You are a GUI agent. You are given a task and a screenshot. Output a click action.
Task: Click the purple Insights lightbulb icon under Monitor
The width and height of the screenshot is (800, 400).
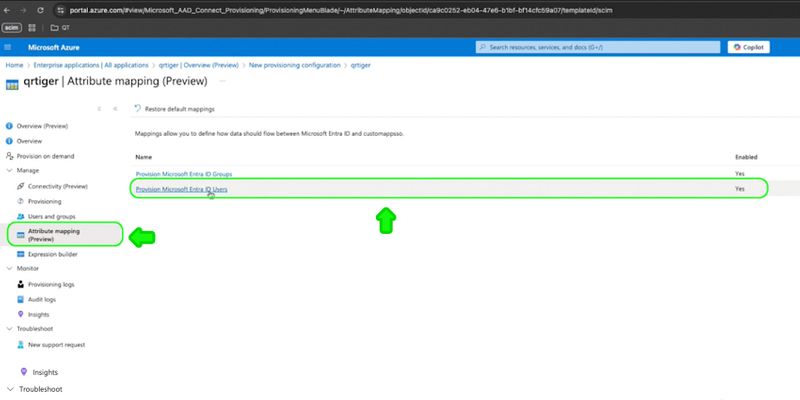[x=20, y=314]
